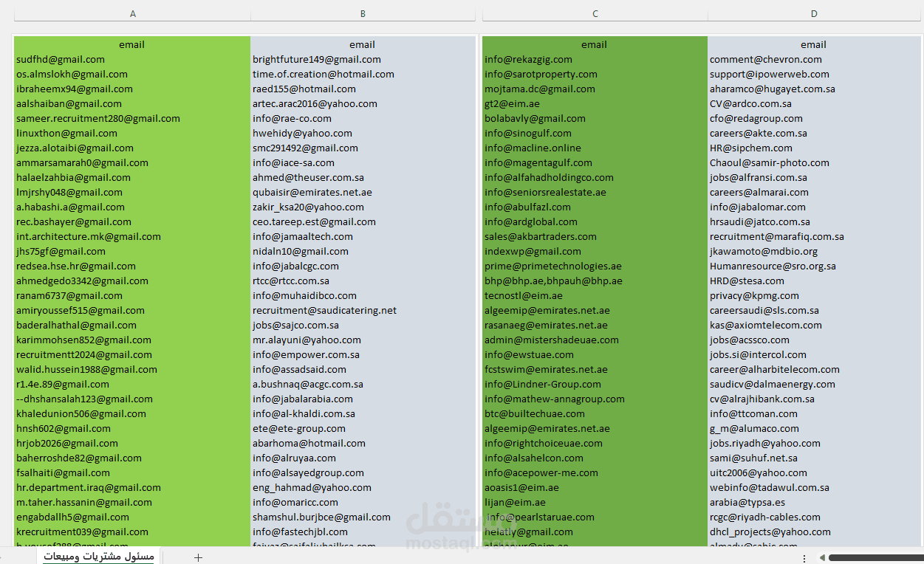The width and height of the screenshot is (924, 564).
Task: Click cell redsea.hse.hr@gmail.com
Action: pyautogui.click(x=132, y=266)
